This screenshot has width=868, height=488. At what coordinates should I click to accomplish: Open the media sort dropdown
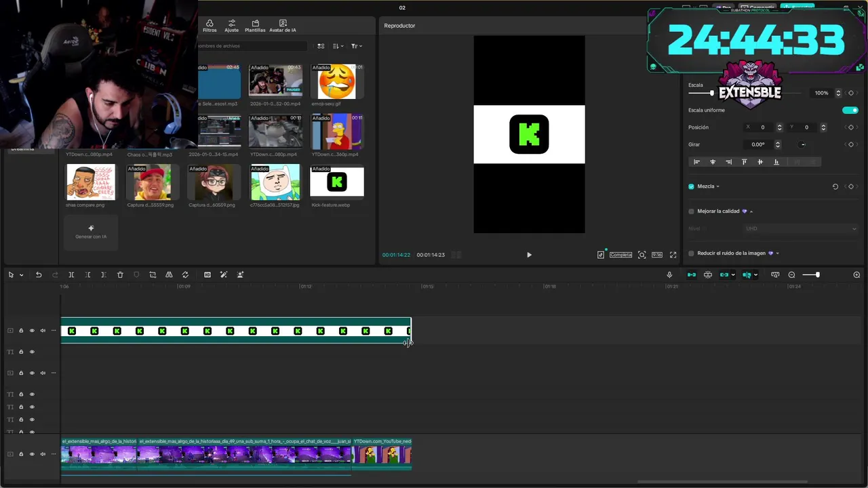pyautogui.click(x=338, y=46)
